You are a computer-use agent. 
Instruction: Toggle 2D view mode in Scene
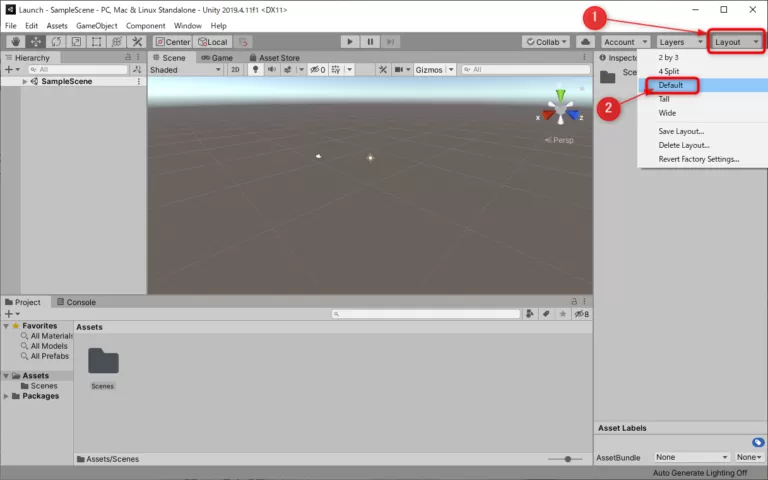(x=235, y=70)
